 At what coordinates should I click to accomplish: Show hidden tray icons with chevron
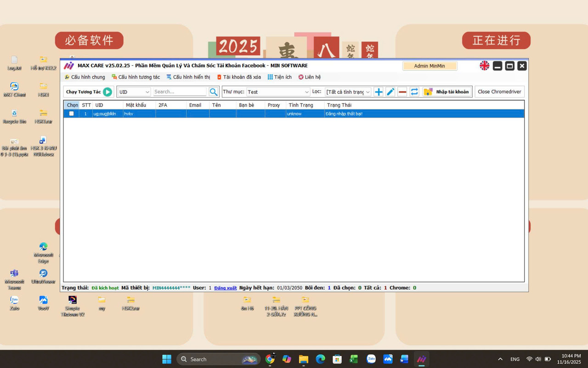pos(500,359)
